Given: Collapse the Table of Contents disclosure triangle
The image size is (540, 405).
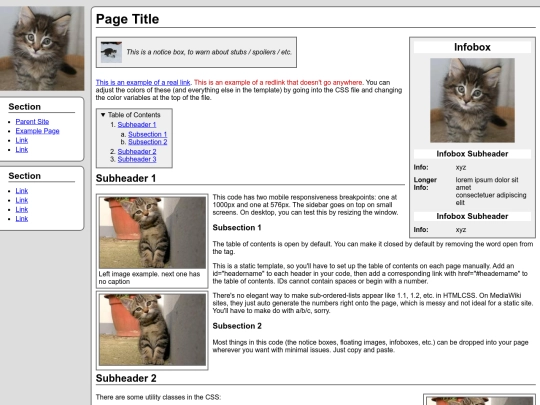Looking at the screenshot, I should pos(103,115).
